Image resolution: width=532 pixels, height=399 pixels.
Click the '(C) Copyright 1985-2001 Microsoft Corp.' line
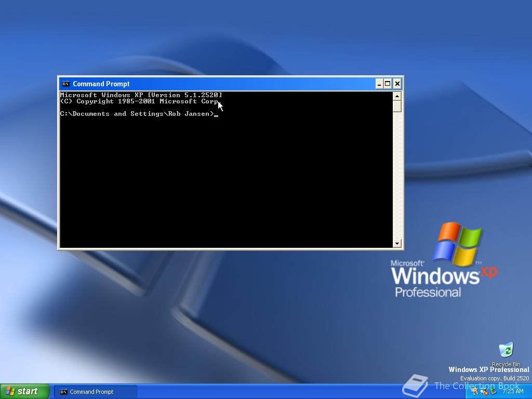pyautogui.click(x=139, y=101)
